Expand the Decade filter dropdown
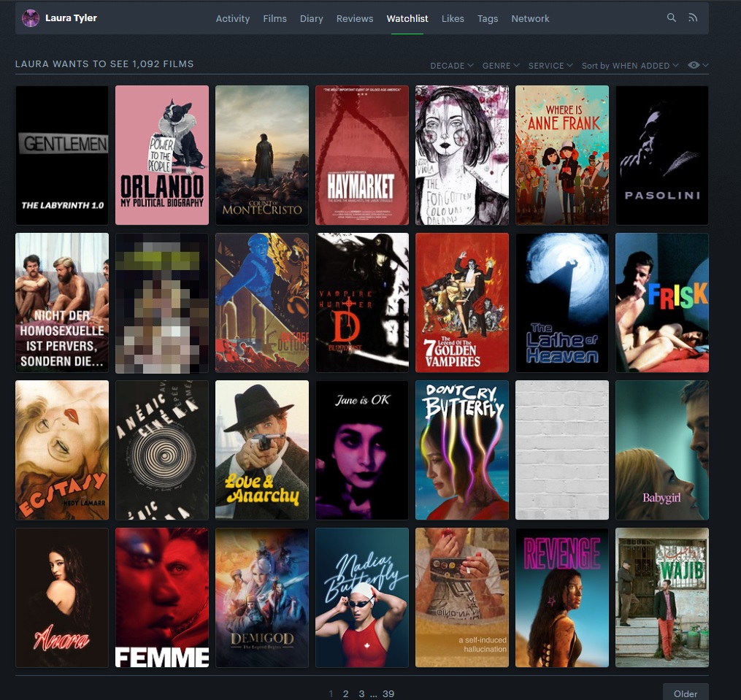Viewport: 741px width, 700px height. click(451, 66)
